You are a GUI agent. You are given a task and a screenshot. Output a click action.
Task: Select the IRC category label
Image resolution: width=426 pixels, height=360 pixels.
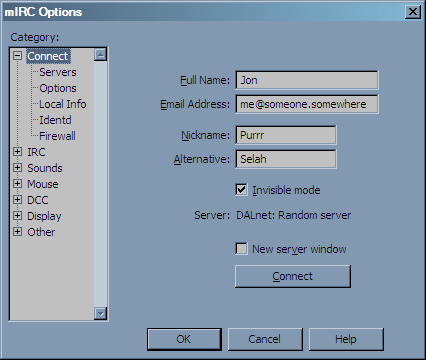click(36, 152)
